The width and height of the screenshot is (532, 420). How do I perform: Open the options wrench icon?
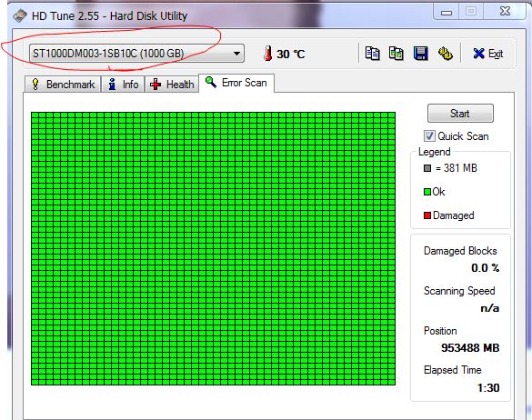point(445,54)
